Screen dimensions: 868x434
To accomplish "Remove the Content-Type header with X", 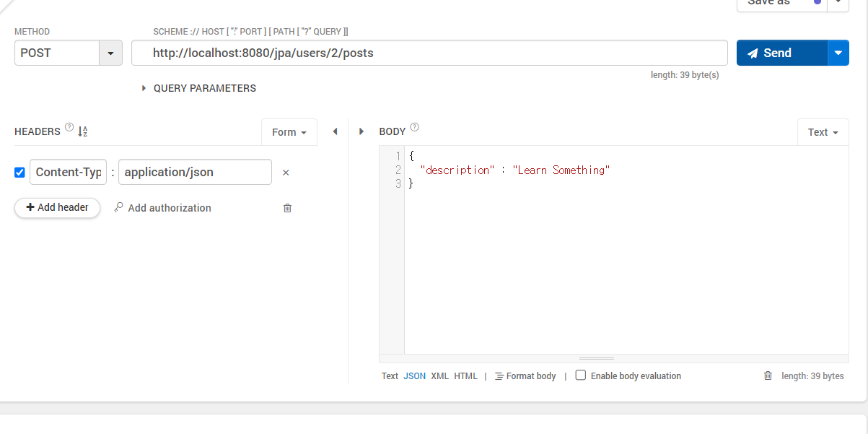I will [286, 173].
